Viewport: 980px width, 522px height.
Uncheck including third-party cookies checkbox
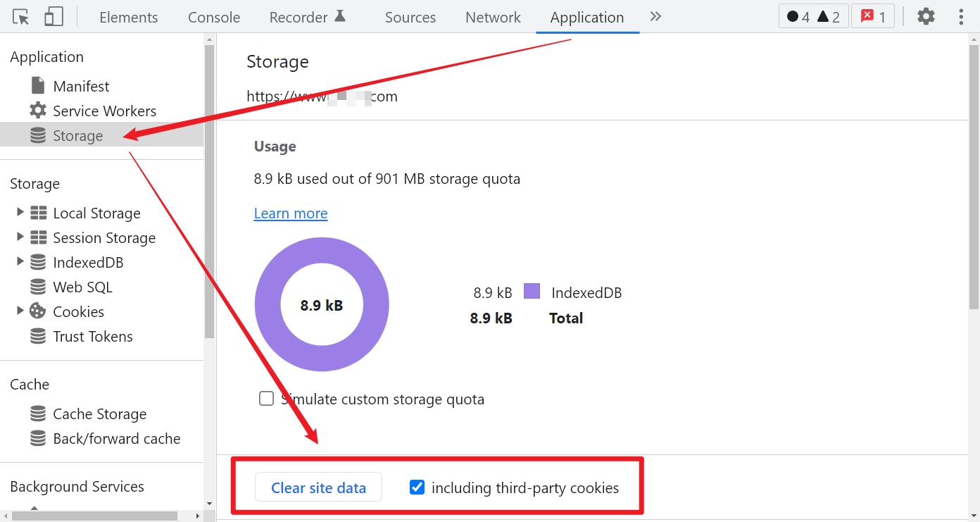point(417,487)
